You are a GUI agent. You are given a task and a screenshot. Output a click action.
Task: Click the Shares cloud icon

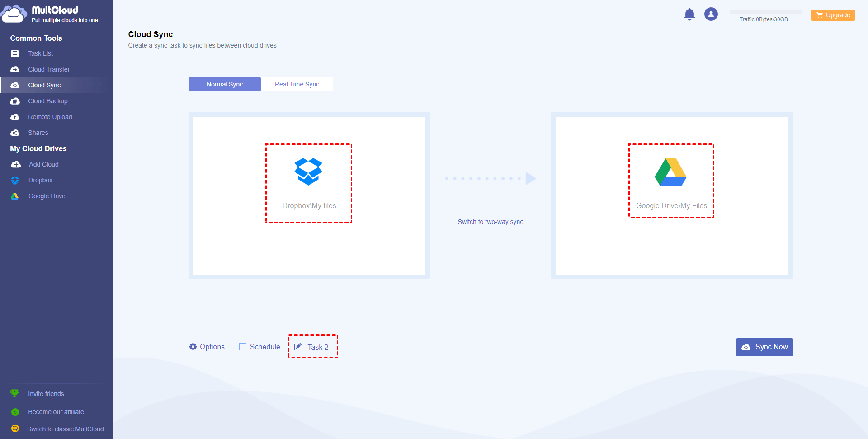tap(15, 133)
